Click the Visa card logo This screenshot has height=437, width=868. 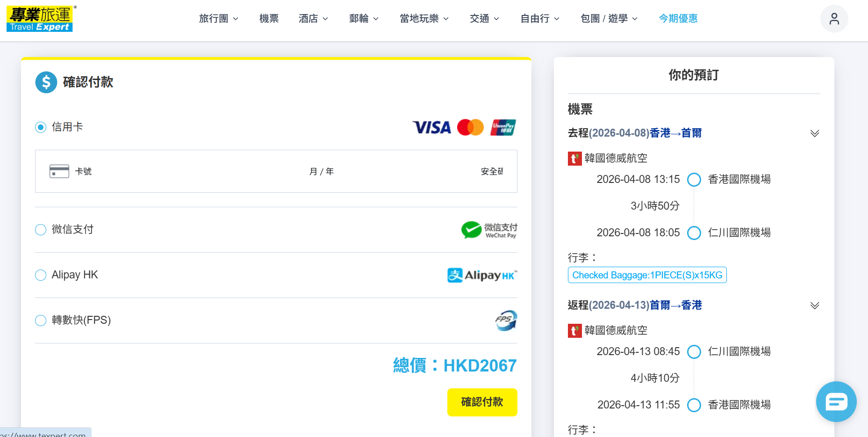coord(431,127)
